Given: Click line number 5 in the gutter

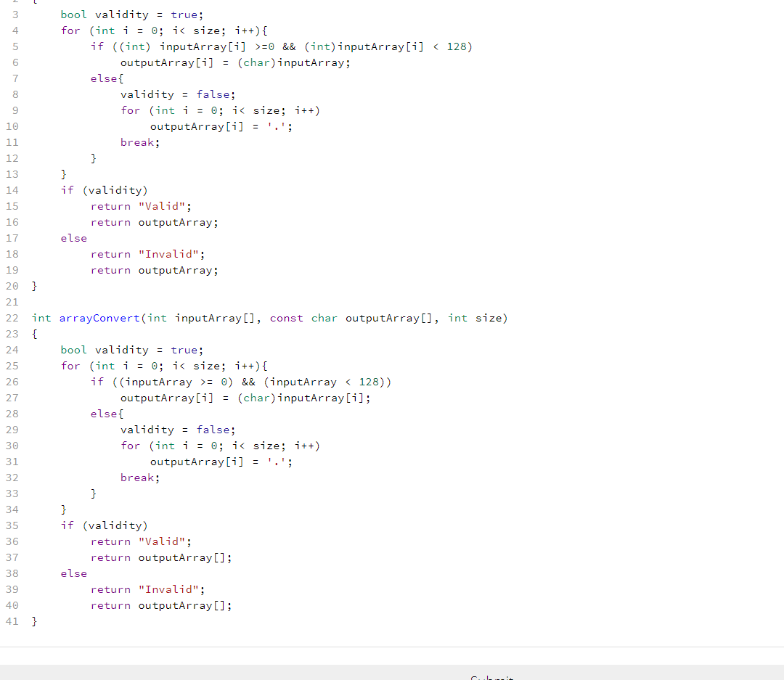Looking at the screenshot, I should pos(15,46).
